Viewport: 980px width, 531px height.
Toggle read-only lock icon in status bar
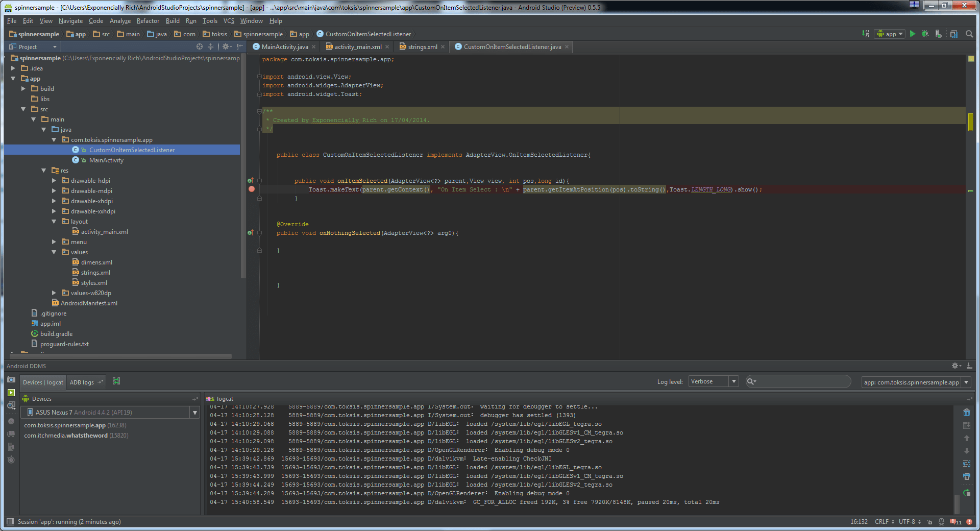point(929,522)
